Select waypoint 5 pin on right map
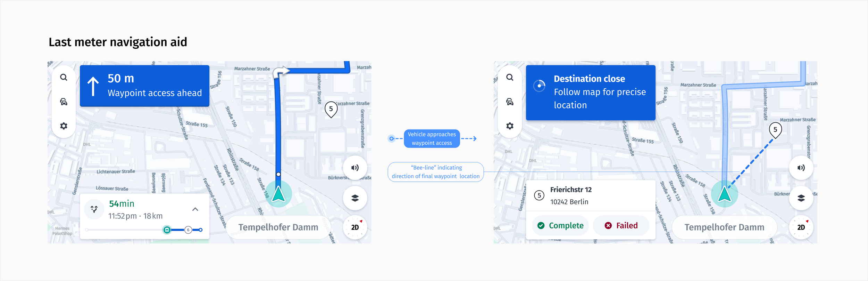 pyautogui.click(x=775, y=130)
